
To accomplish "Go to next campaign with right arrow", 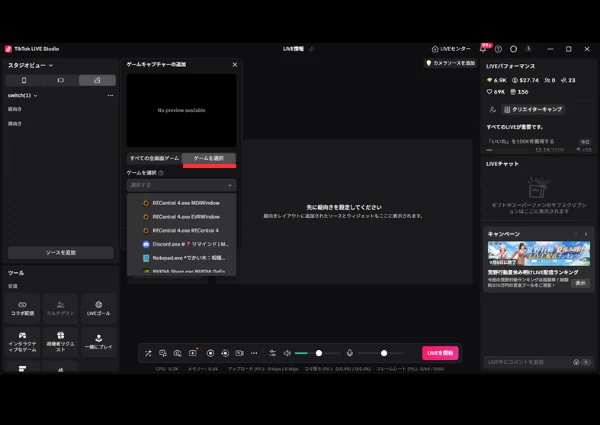I will click(586, 234).
